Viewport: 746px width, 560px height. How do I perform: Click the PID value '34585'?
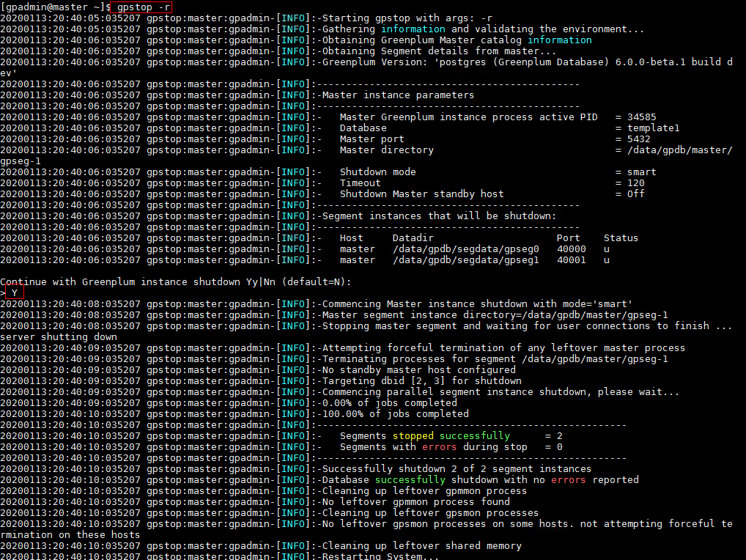pyautogui.click(x=641, y=117)
